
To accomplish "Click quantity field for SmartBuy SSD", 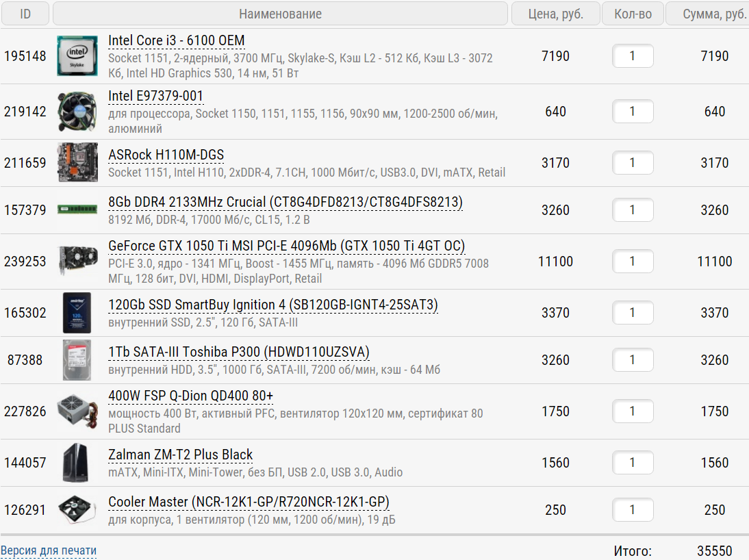I will coord(633,312).
